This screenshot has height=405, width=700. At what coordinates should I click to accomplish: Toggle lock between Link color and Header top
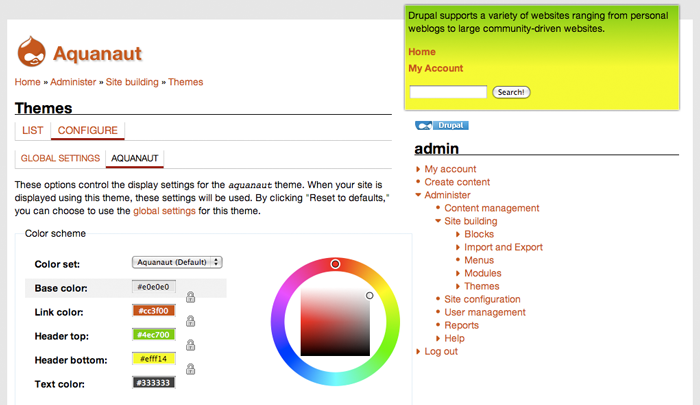coord(190,321)
